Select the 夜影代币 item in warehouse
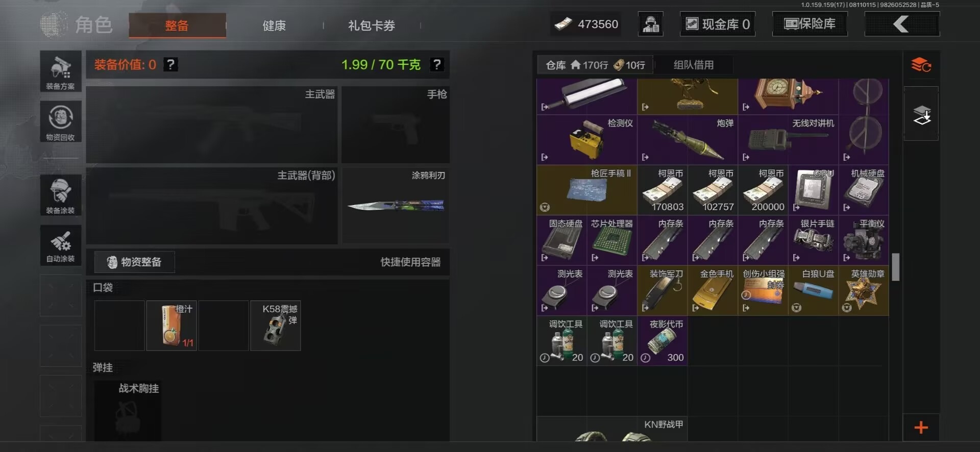 663,341
